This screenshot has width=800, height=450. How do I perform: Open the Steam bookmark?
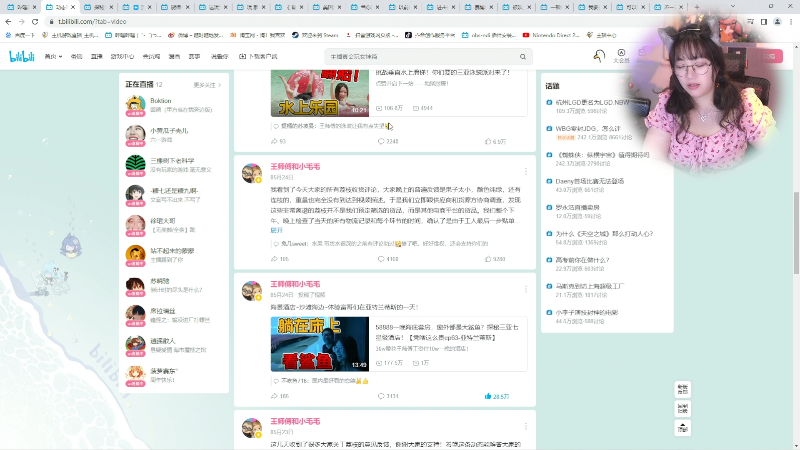pyautogui.click(x=315, y=35)
